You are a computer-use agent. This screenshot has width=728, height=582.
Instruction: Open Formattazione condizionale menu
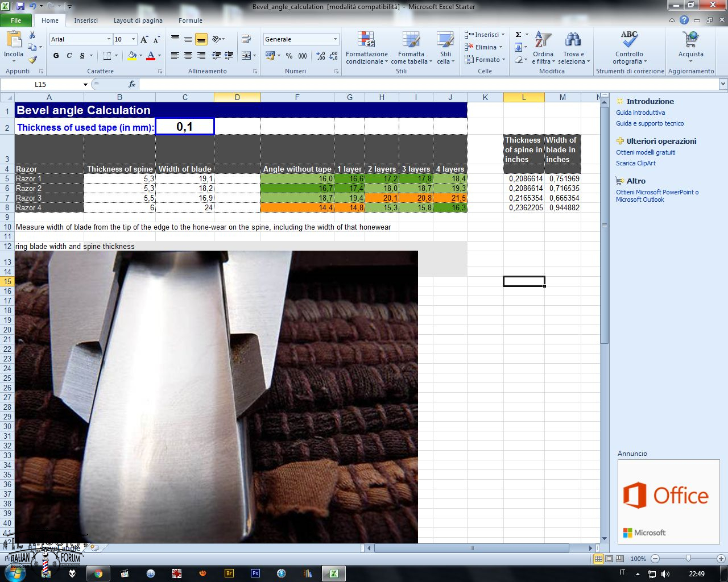click(367, 48)
